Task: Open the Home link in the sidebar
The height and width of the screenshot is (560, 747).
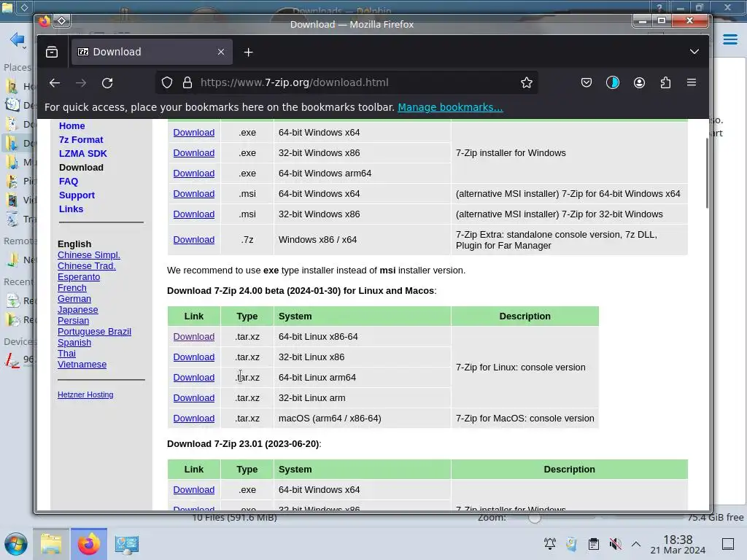Action: (x=72, y=125)
